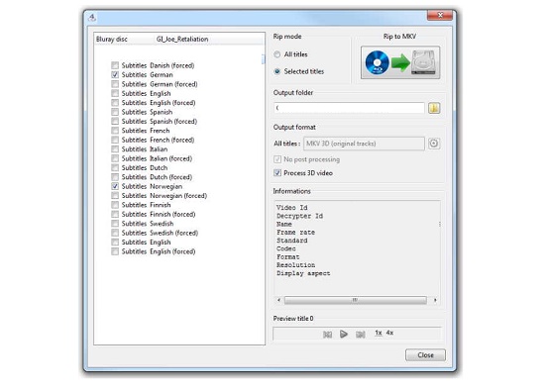545x392 pixels.
Task: Open output format settings gear icon
Action: pyautogui.click(x=433, y=144)
